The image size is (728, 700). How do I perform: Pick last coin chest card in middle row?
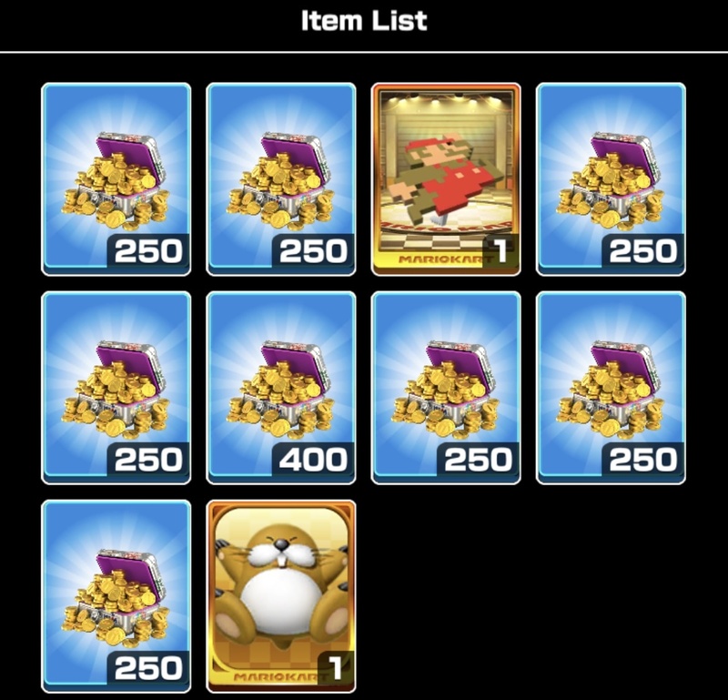click(611, 388)
